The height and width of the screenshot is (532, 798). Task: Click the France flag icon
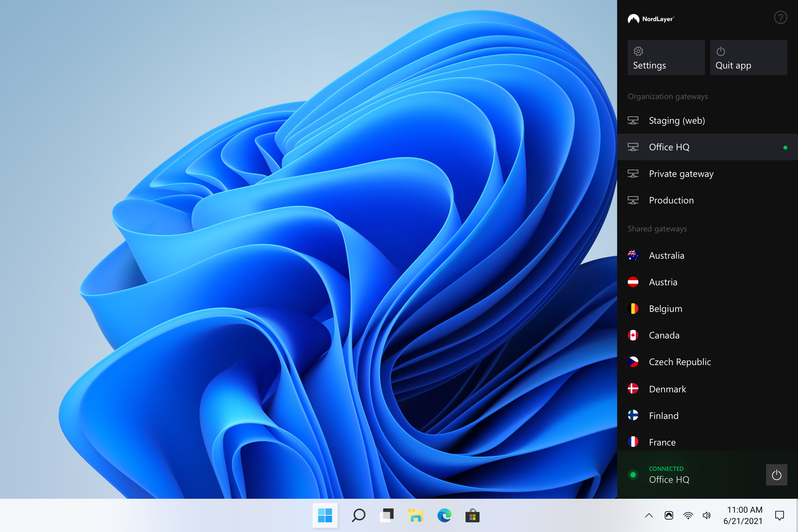tap(633, 442)
